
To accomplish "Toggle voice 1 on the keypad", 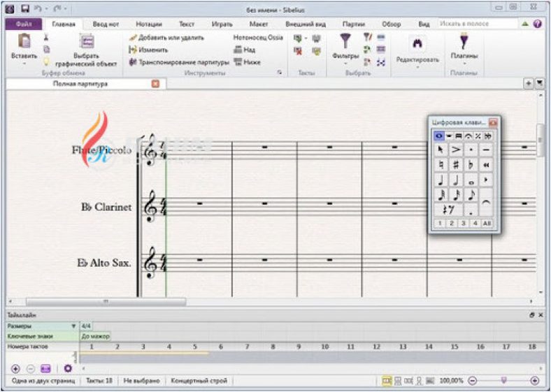I will (441, 223).
